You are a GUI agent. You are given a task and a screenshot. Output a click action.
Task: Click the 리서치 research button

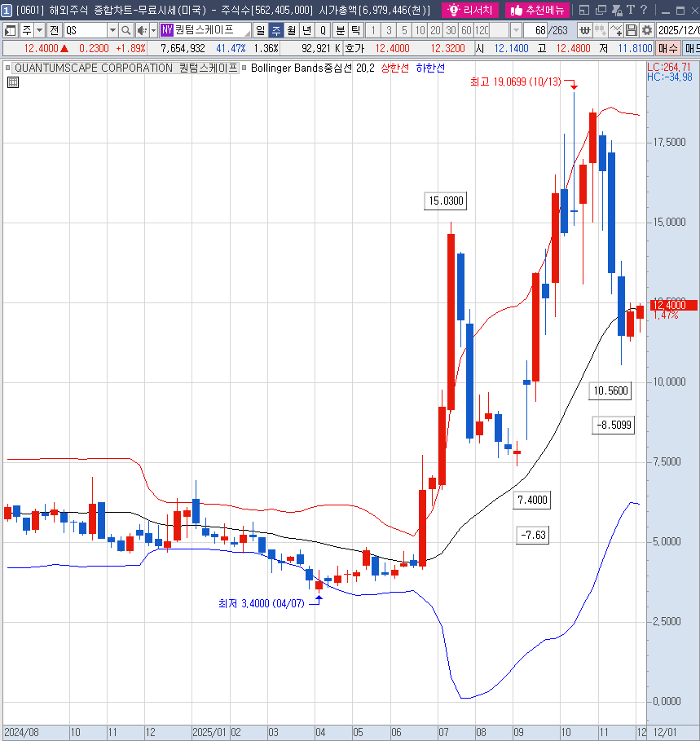tap(471, 11)
